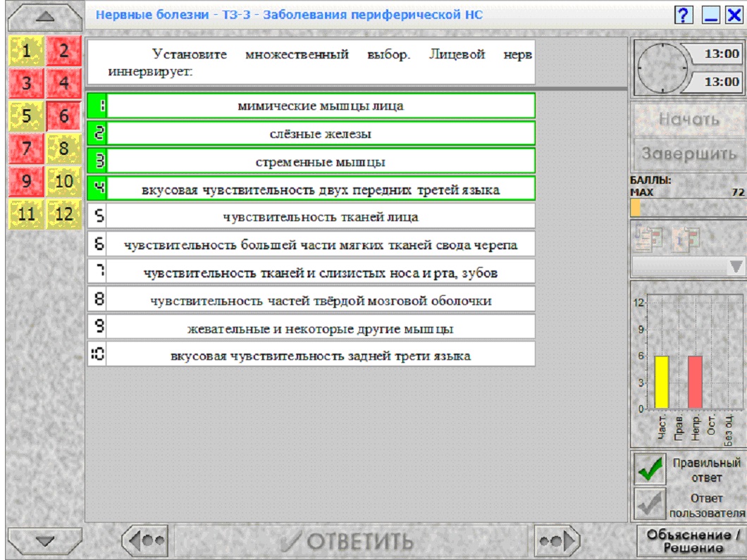
Task: Open the help question mark icon
Action: pyautogui.click(x=683, y=15)
